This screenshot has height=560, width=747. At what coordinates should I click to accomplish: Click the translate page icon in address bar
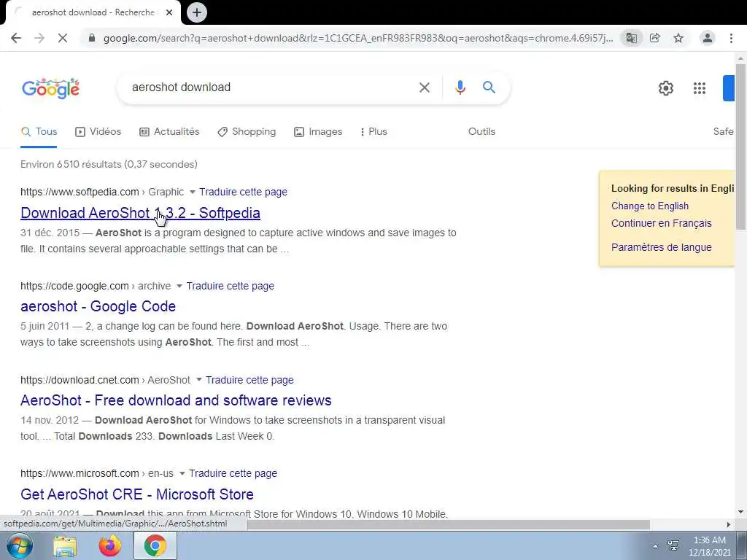631,38
